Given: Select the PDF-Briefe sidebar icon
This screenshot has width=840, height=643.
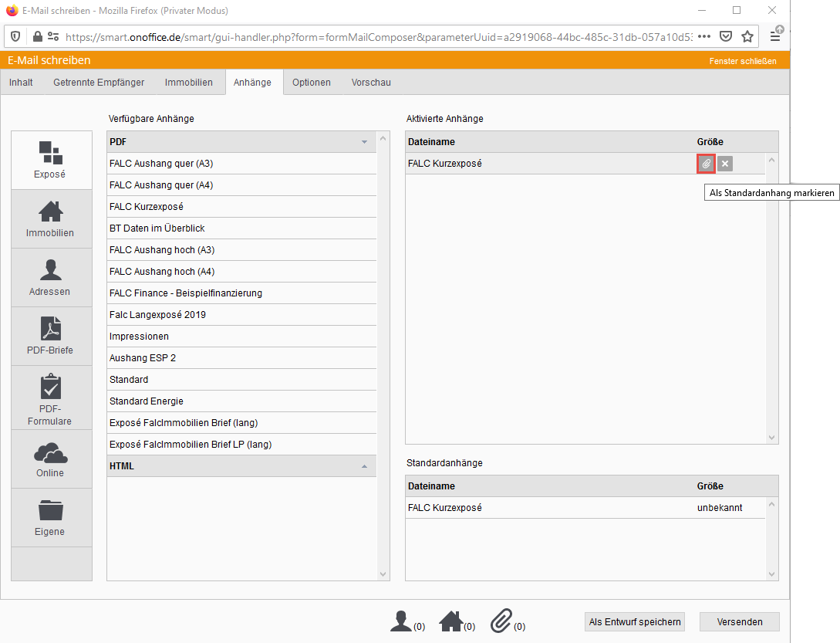Looking at the screenshot, I should tap(51, 336).
